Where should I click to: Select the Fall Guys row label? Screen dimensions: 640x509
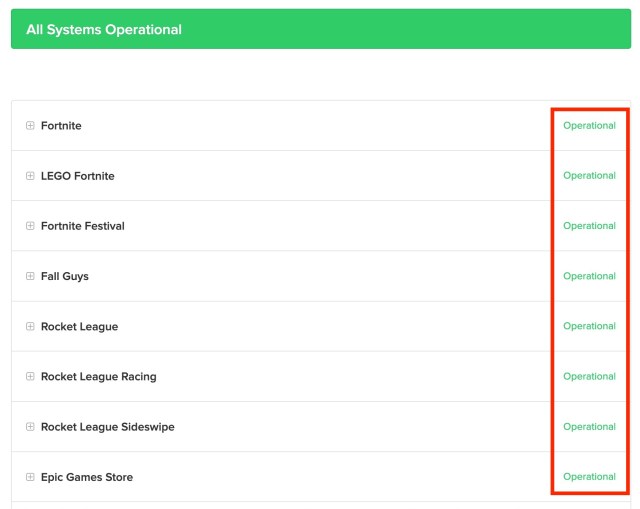point(64,276)
